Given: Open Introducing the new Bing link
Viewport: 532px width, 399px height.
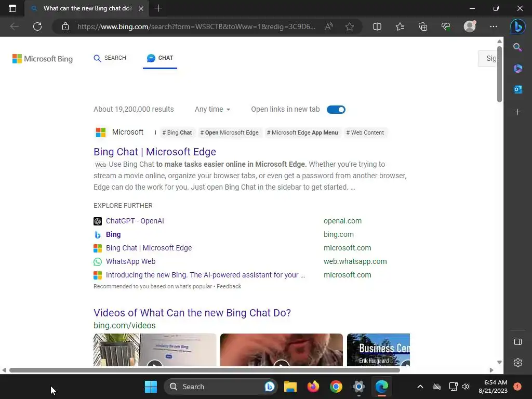Looking at the screenshot, I should (205, 275).
